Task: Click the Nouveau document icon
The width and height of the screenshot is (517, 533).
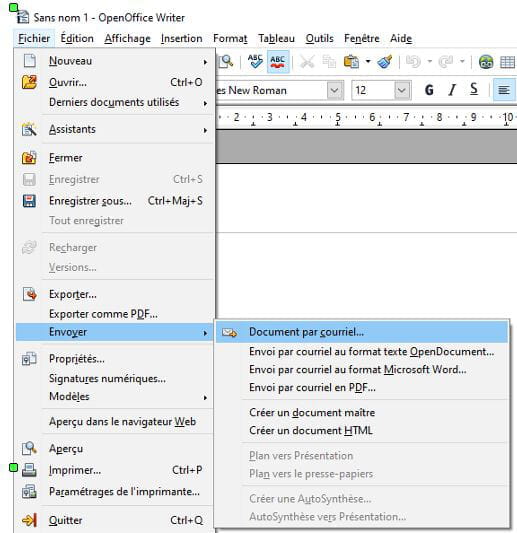Action: pyautogui.click(x=29, y=61)
